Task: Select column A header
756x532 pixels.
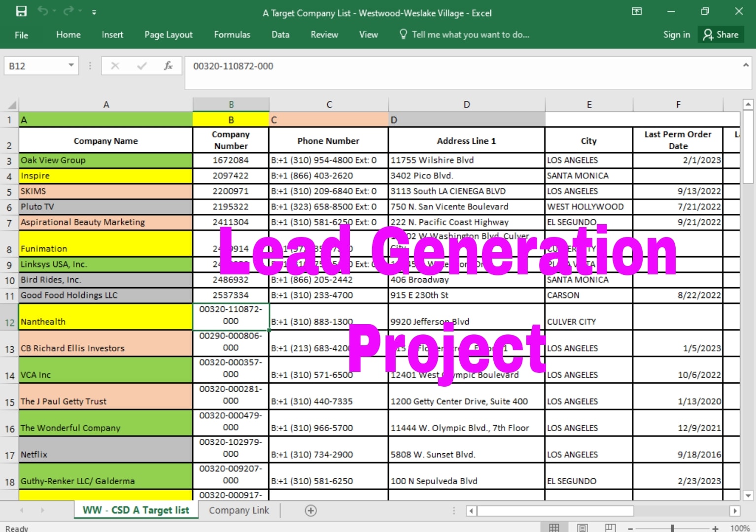Action: (x=106, y=104)
